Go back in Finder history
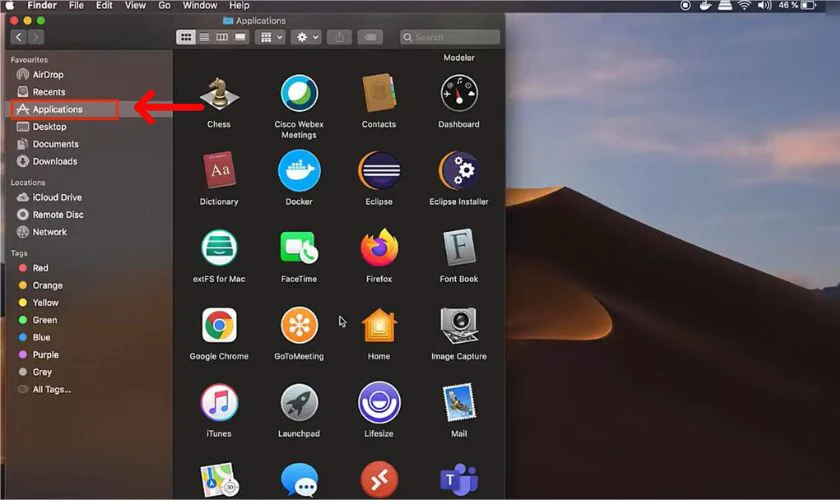Viewport: 840px width, 500px height. pyautogui.click(x=19, y=37)
